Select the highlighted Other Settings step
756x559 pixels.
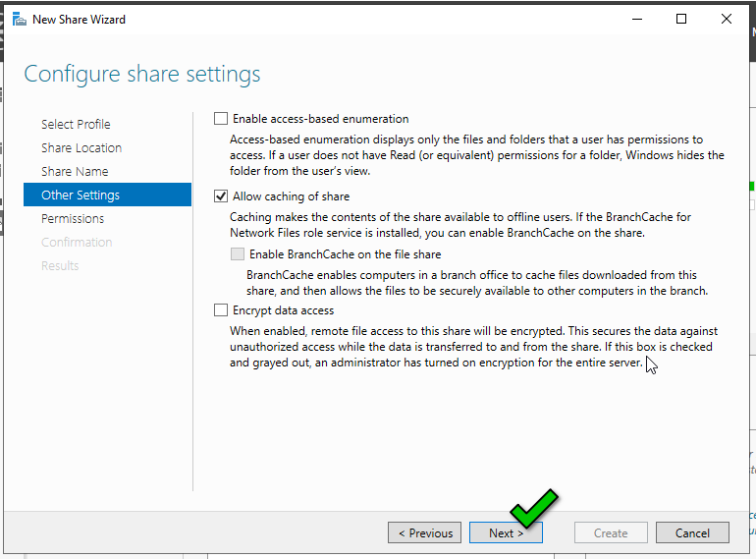click(x=81, y=196)
